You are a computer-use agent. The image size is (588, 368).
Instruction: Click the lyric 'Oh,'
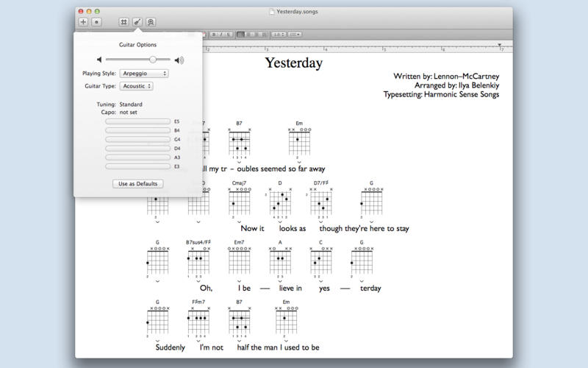(x=206, y=288)
